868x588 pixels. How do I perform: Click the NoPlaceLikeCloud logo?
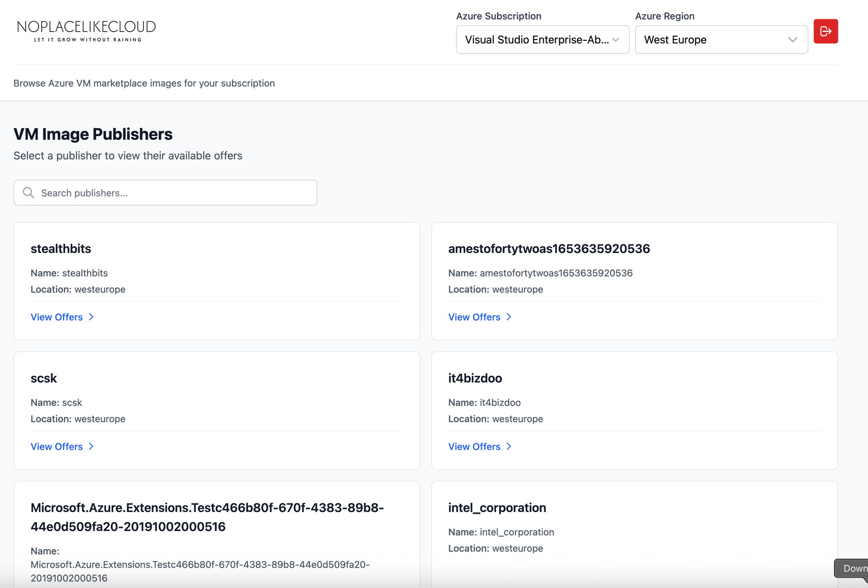(86, 30)
